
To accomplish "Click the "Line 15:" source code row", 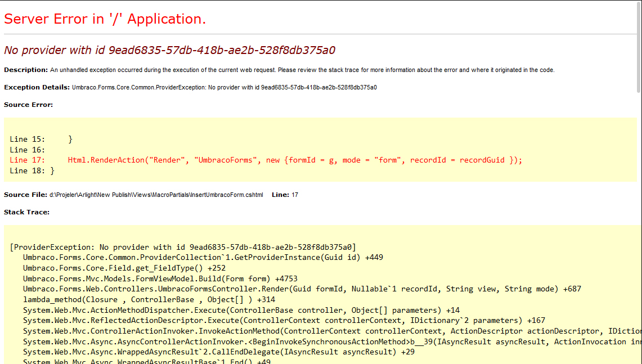I will (41, 139).
